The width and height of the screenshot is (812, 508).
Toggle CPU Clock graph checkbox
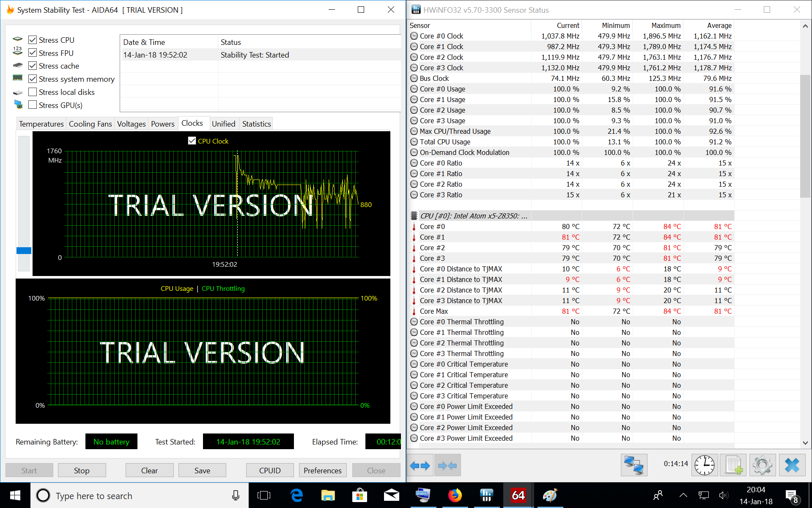pyautogui.click(x=192, y=141)
